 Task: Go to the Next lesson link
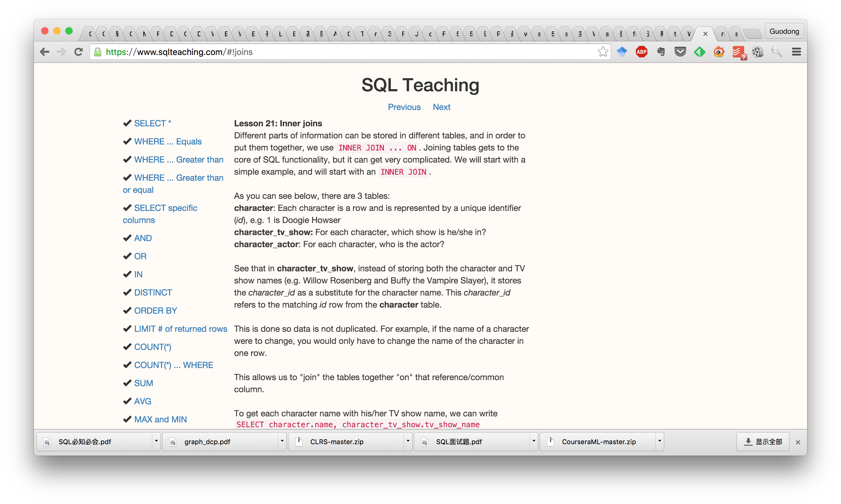tap(441, 107)
